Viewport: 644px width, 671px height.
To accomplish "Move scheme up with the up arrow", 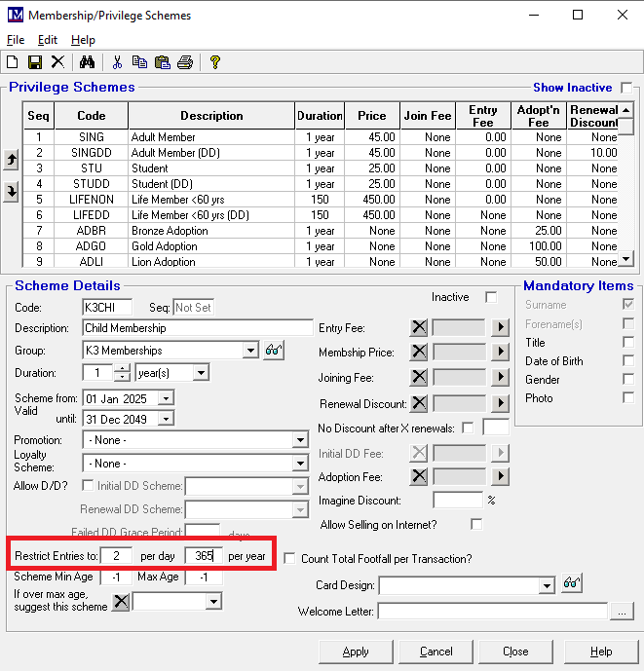I will 12,160.
